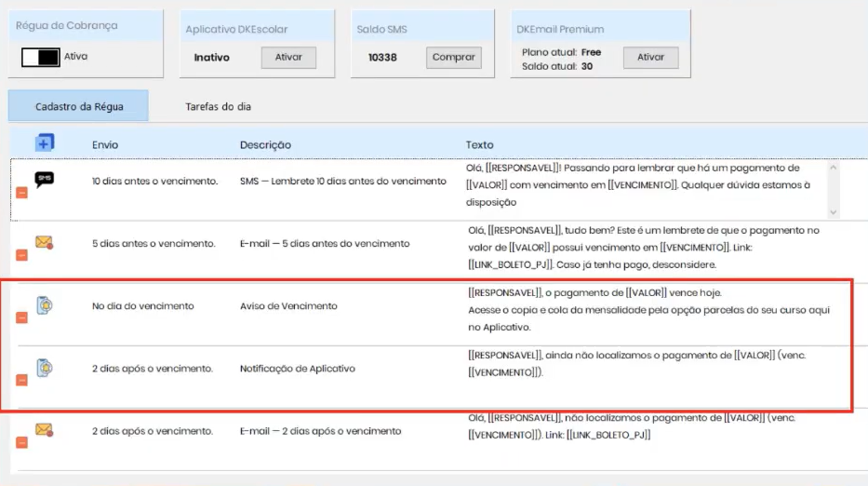The image size is (868, 486).
Task: Activate the Aplicativo DKEscolar
Action: pos(288,57)
